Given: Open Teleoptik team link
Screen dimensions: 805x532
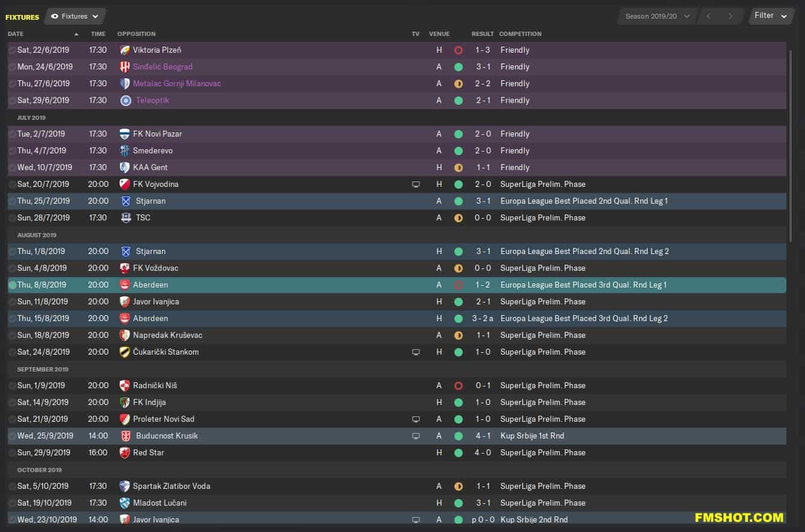Looking at the screenshot, I should (x=152, y=101).
